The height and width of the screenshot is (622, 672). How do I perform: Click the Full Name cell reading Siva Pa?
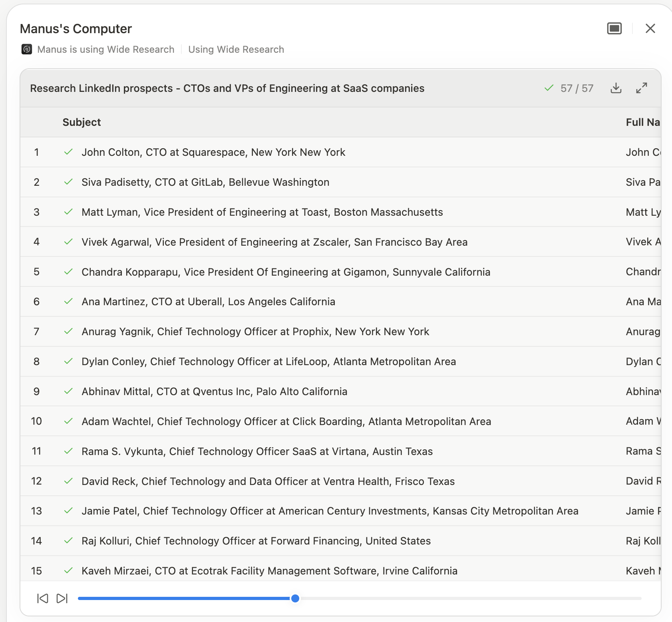(x=643, y=182)
